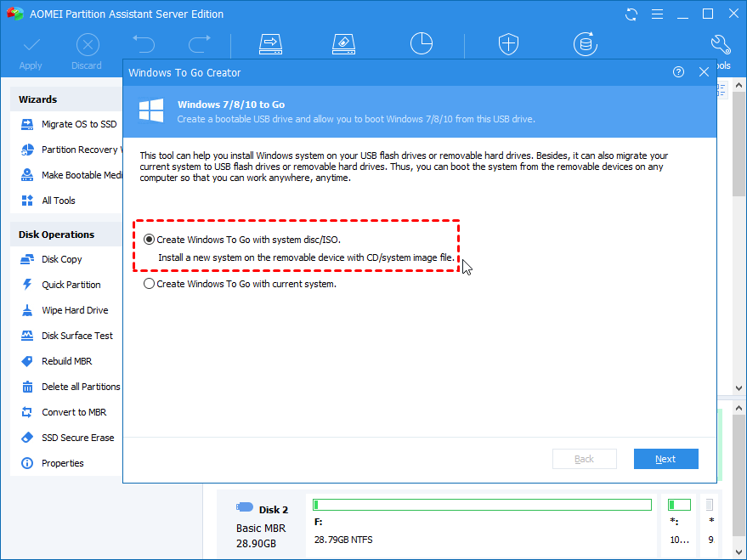Click the database backup toolbar icon

(585, 44)
